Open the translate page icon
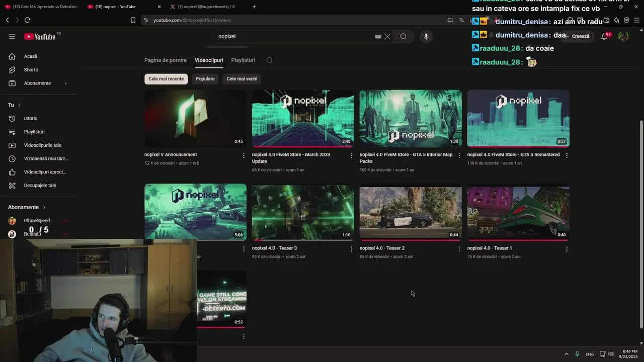This screenshot has height=362, width=644. (x=461, y=20)
